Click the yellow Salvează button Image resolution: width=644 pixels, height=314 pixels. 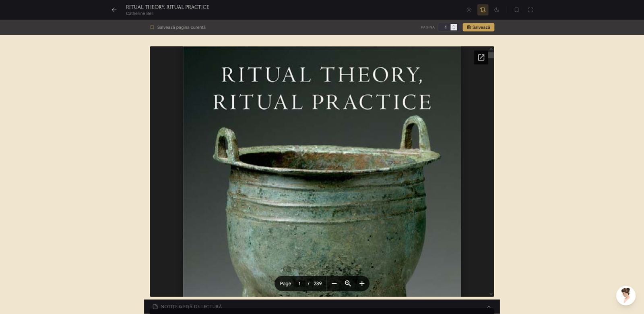[x=478, y=27]
